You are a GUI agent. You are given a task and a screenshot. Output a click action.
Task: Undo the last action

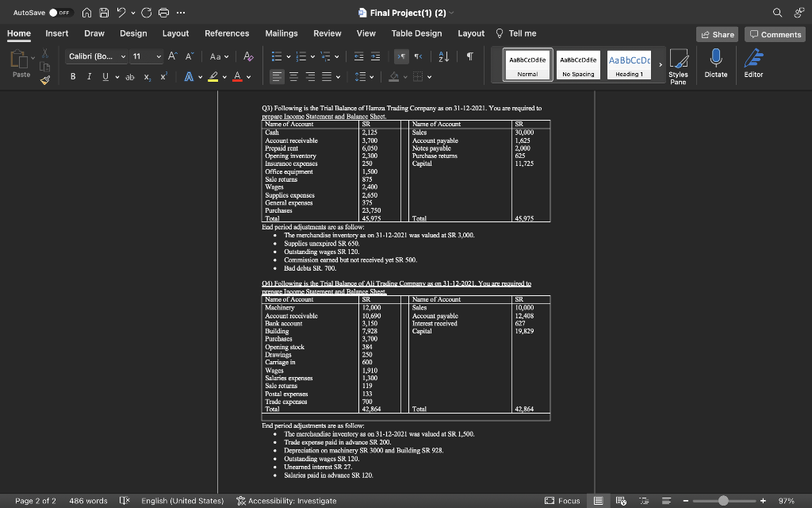(121, 13)
